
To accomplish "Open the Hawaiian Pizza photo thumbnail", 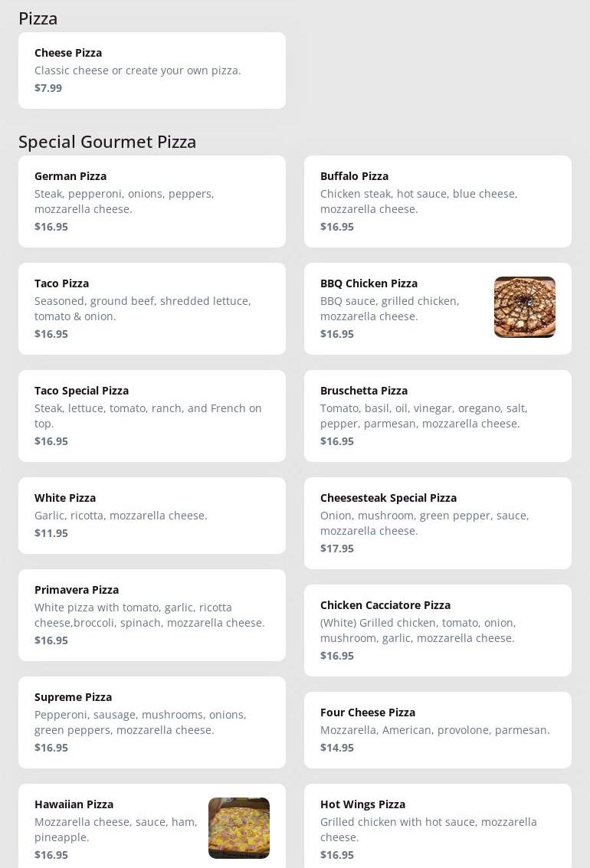I will [238, 828].
